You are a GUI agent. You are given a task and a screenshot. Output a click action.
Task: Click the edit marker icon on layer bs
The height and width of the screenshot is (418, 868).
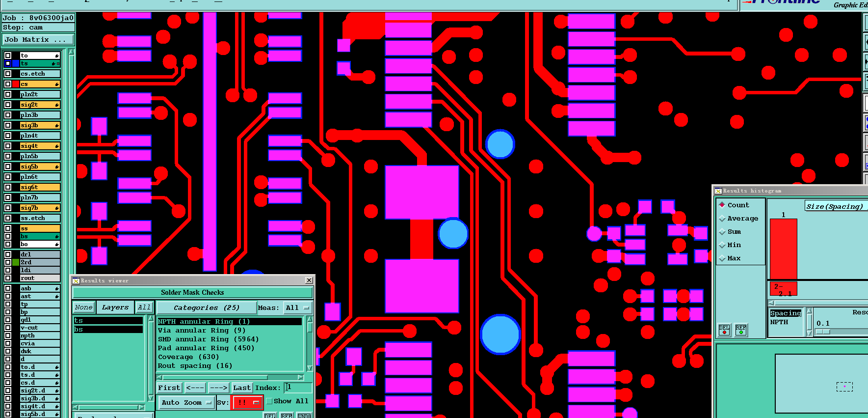point(57,236)
